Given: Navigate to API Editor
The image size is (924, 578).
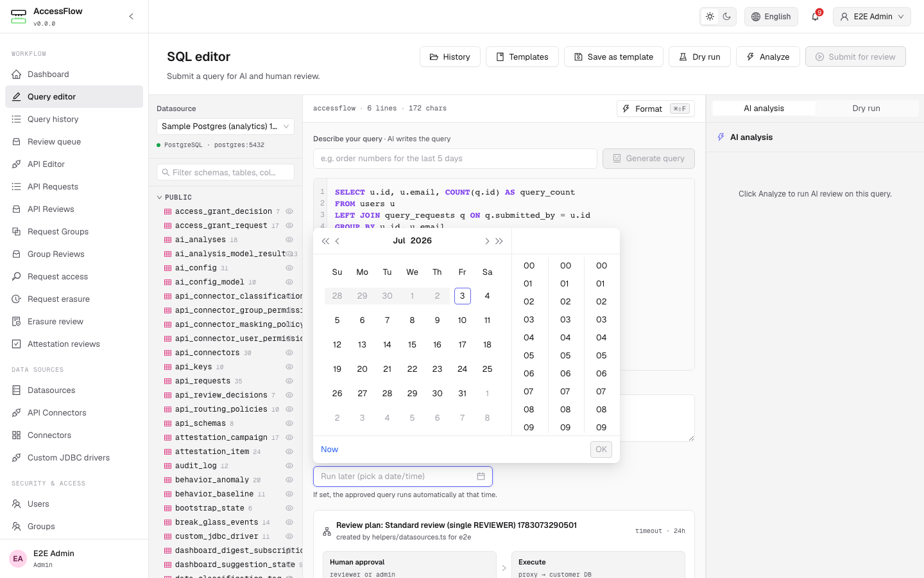Looking at the screenshot, I should 74,164.
